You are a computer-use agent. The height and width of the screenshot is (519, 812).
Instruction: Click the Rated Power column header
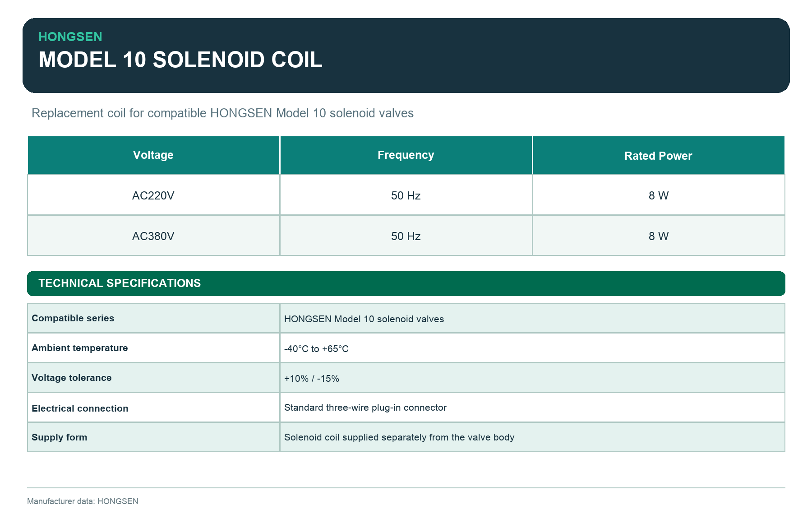[x=659, y=155]
